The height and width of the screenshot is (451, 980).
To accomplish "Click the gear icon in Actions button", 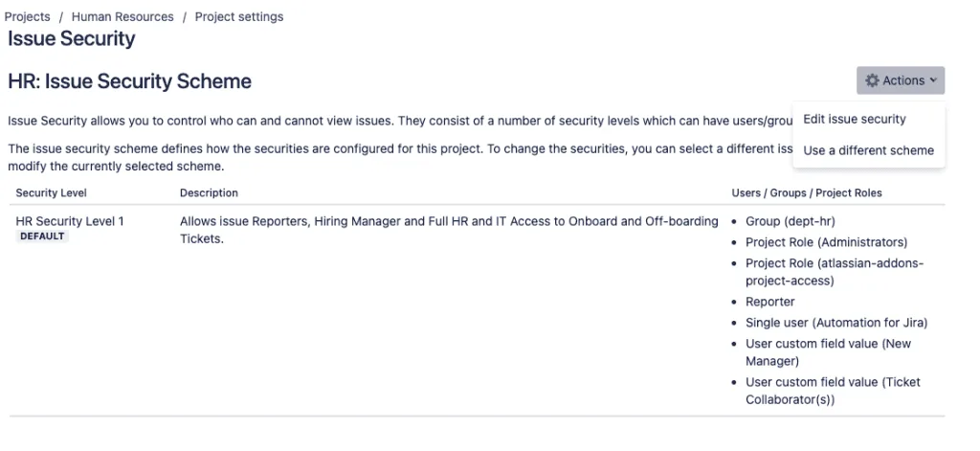I will click(x=872, y=80).
